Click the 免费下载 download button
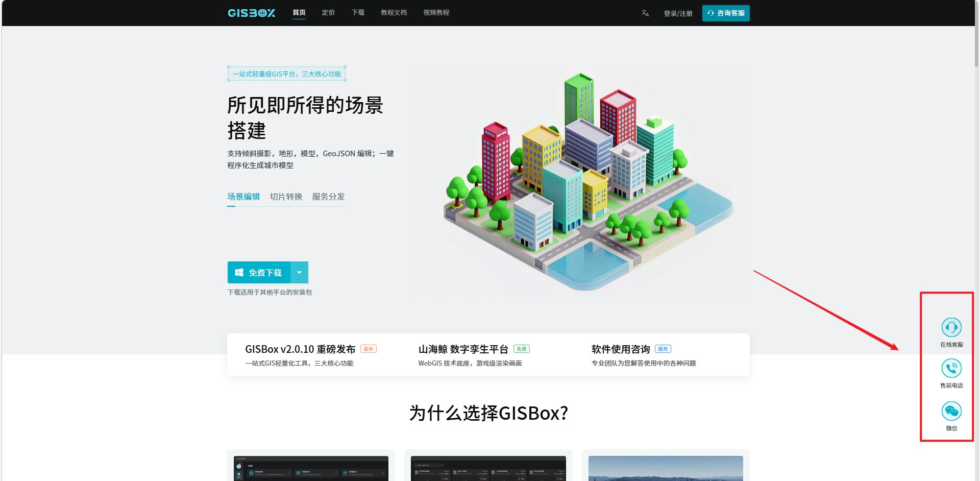 point(259,273)
